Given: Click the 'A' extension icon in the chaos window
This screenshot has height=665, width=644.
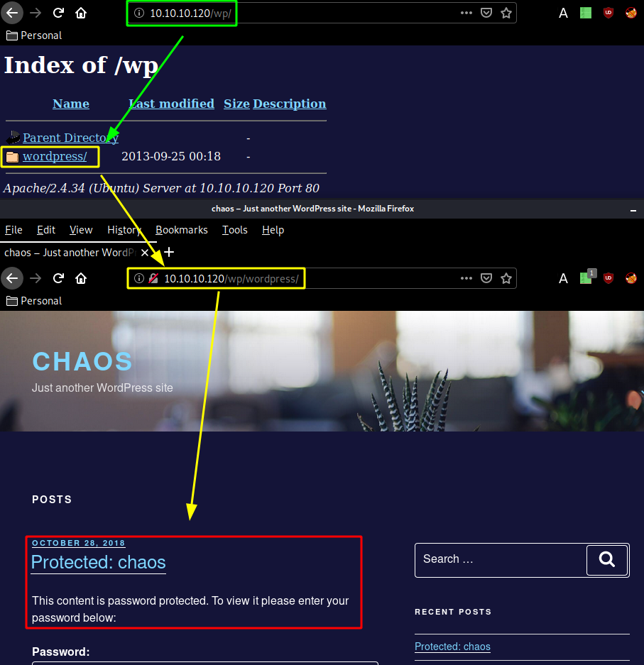Looking at the screenshot, I should pyautogui.click(x=563, y=279).
